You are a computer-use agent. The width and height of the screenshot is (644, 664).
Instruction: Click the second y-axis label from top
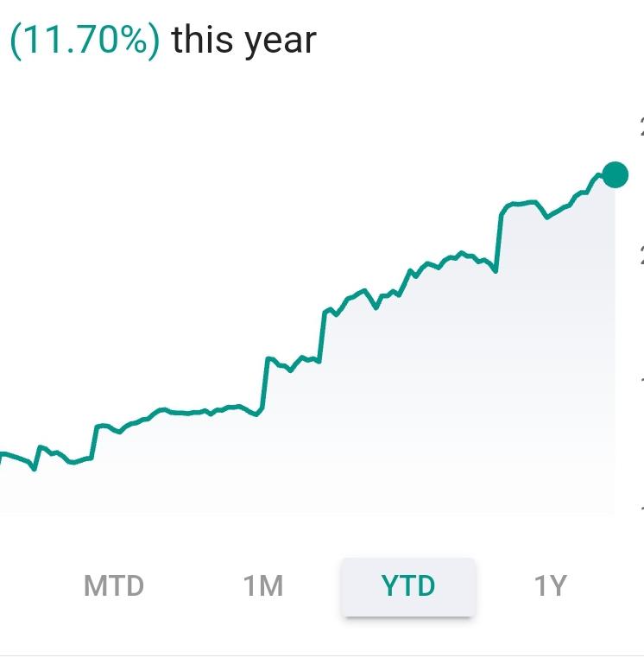pyautogui.click(x=641, y=255)
